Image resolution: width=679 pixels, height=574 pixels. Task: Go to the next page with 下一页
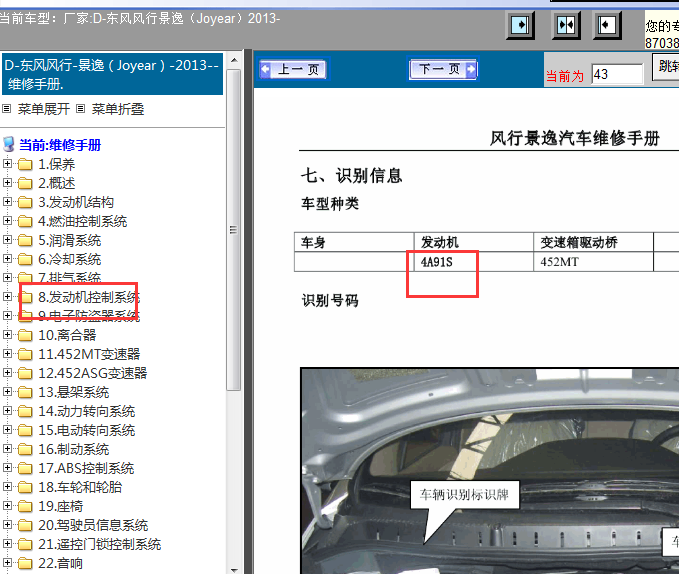coord(443,69)
